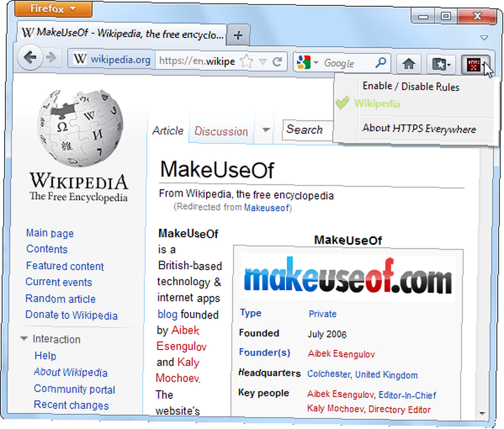Click the July 2006 founded date
Image resolution: width=504 pixels, height=429 pixels.
[x=327, y=334]
